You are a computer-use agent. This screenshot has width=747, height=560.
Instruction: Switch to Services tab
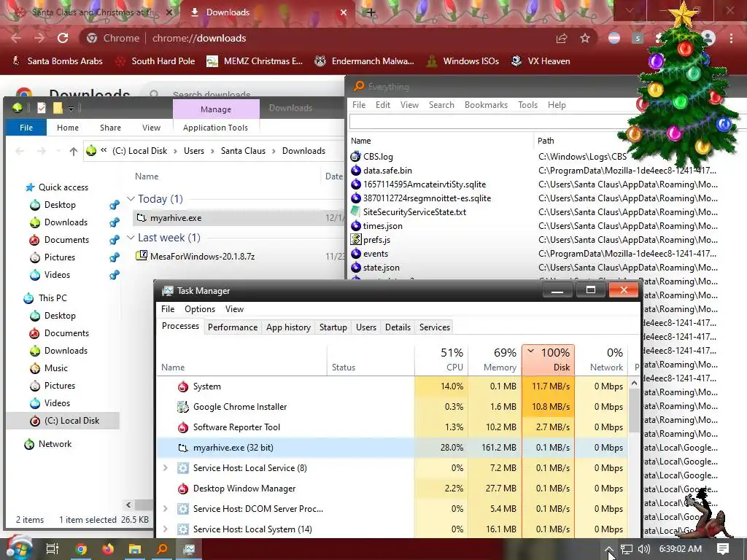pyautogui.click(x=435, y=327)
